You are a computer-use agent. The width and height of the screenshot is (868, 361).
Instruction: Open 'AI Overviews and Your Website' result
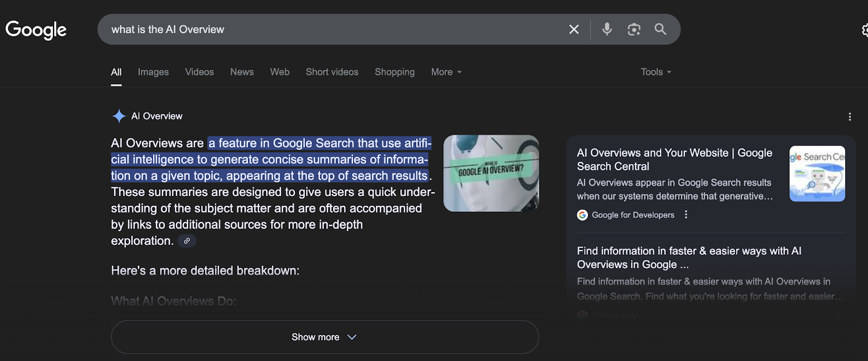[674, 160]
